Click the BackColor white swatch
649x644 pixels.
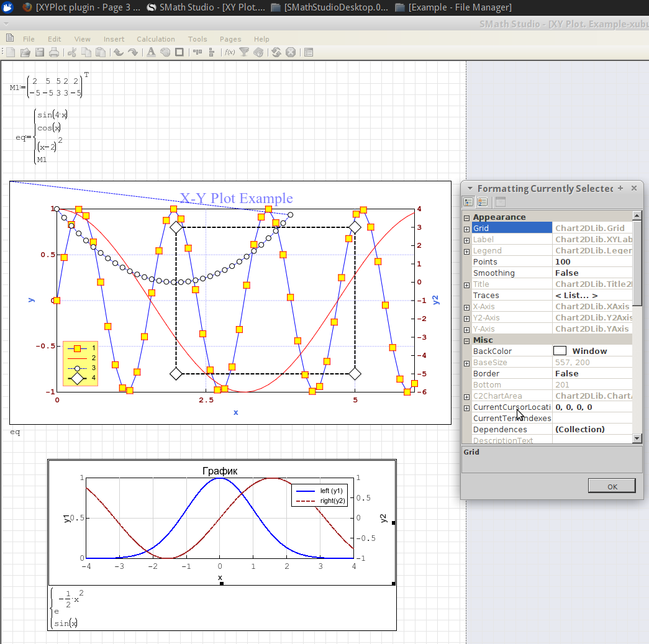click(560, 351)
